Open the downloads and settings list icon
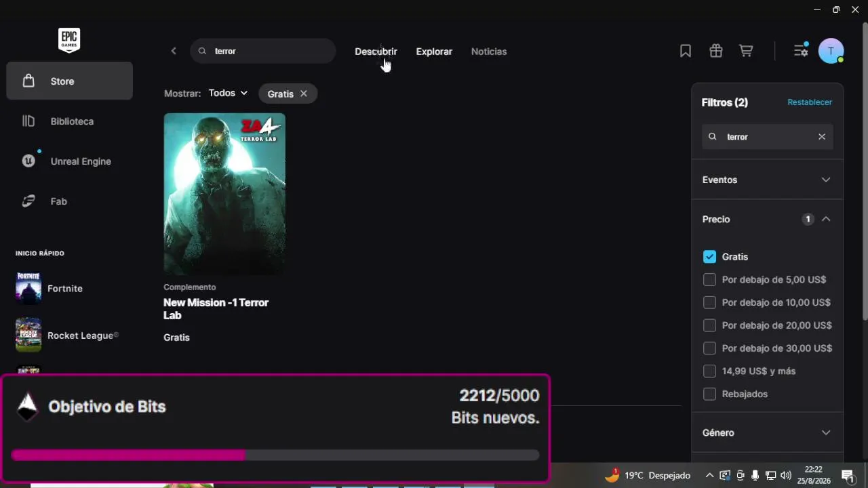Screen dimensions: 868x488 pyautogui.click(x=801, y=50)
